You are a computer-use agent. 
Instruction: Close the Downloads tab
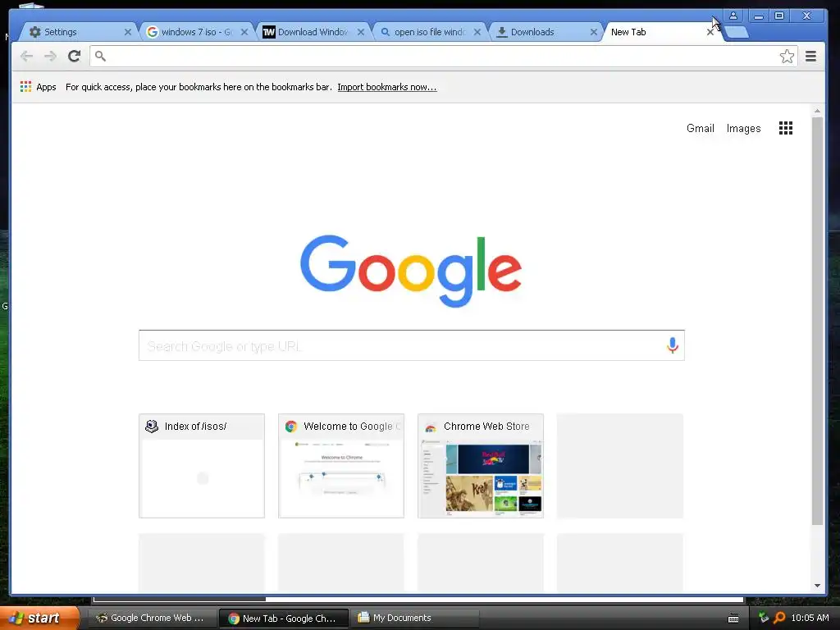(x=594, y=32)
